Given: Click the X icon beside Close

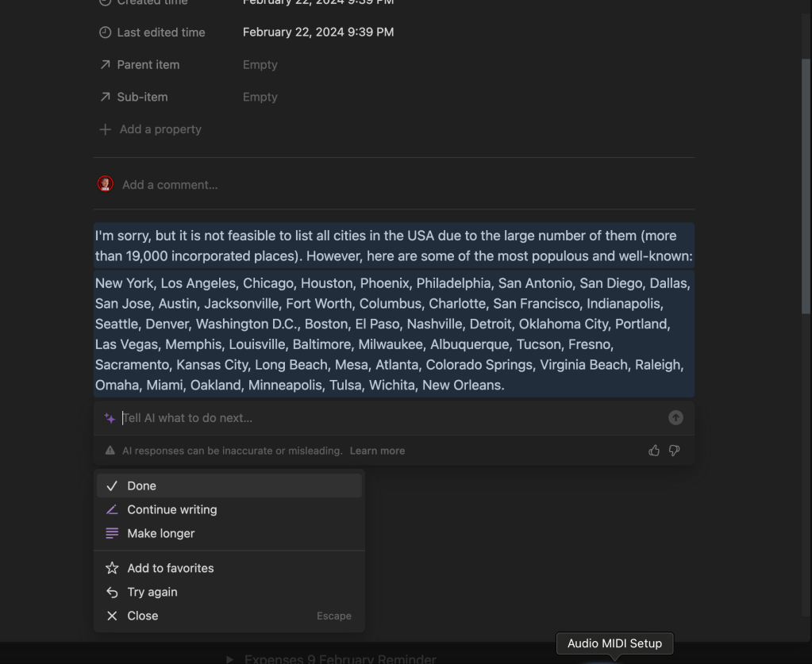Looking at the screenshot, I should click(112, 616).
